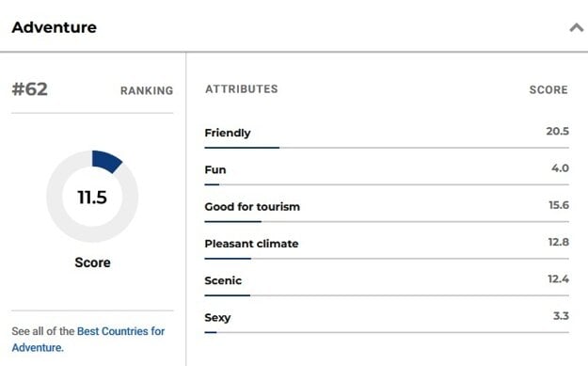Select the Pleasant climate attribute
This screenshot has width=588, height=366.
pos(251,244)
